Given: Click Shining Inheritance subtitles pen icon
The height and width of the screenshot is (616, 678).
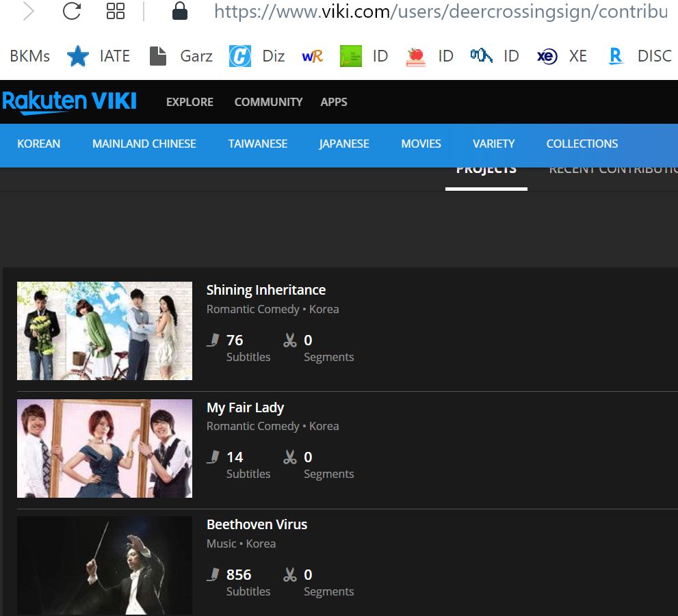Looking at the screenshot, I should (x=213, y=340).
